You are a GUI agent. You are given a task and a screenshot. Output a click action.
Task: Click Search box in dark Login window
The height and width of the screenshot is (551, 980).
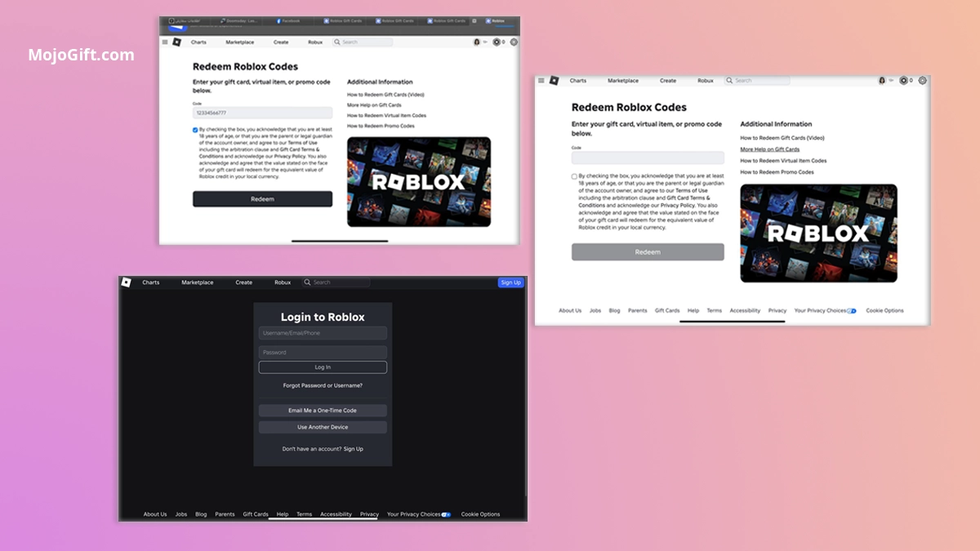[x=336, y=282]
